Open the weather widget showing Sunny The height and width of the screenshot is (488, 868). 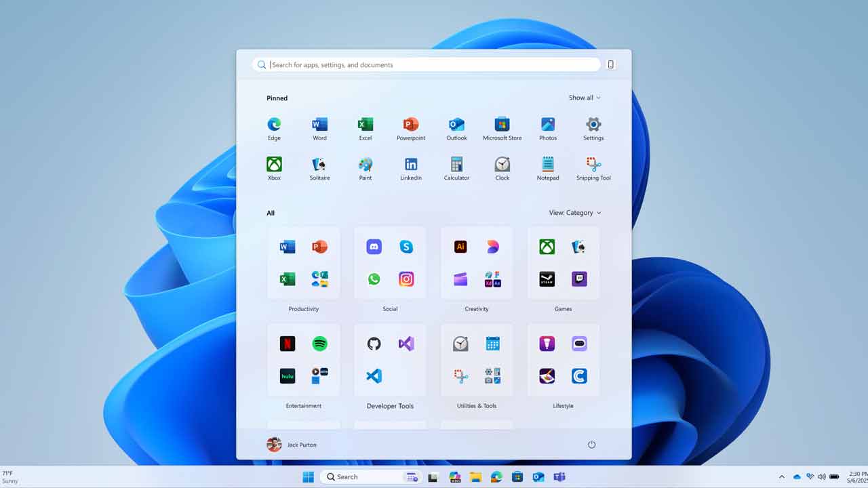coord(11,477)
